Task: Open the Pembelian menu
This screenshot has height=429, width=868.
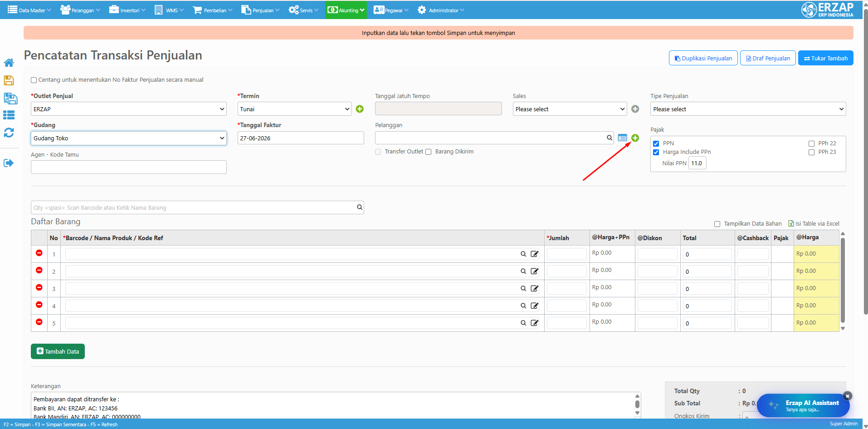Action: pyautogui.click(x=213, y=10)
